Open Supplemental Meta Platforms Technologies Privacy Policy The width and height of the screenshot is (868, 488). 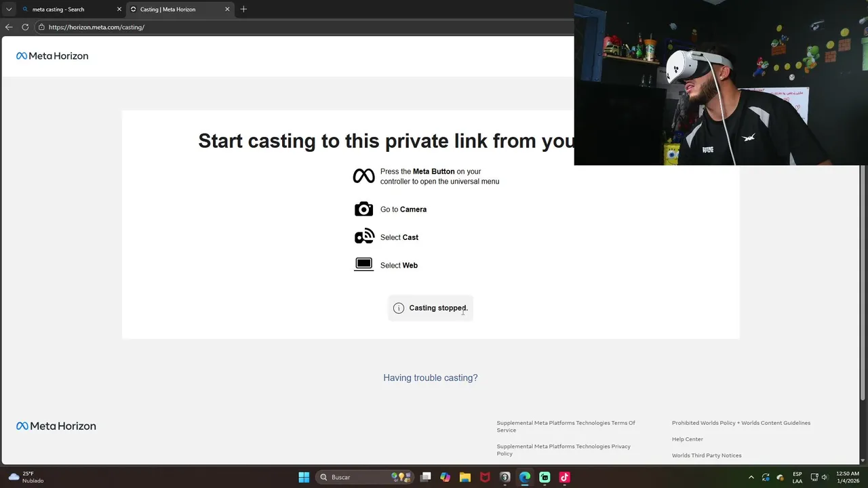click(564, 450)
